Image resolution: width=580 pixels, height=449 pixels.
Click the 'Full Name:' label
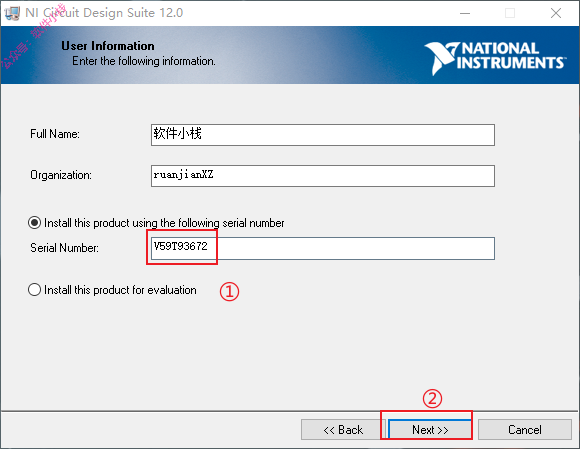pyautogui.click(x=55, y=134)
